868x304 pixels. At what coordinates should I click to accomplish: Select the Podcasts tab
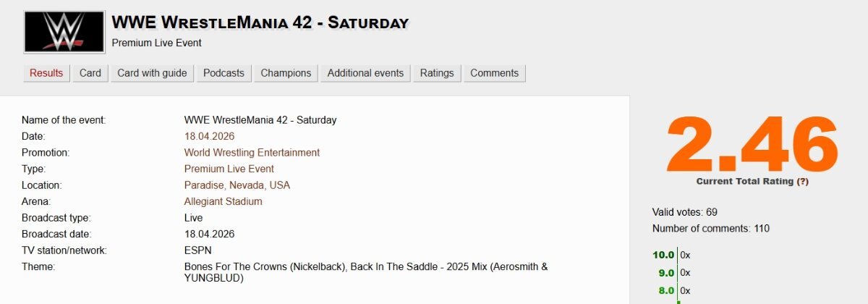click(224, 73)
